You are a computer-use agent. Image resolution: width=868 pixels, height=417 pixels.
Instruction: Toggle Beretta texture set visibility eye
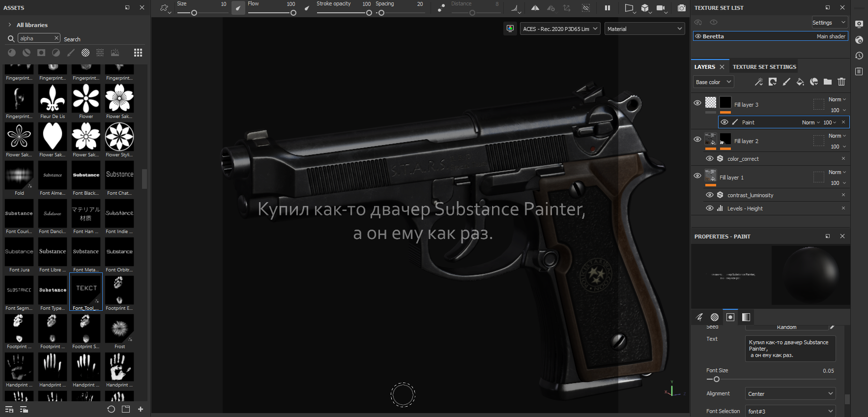pos(698,36)
